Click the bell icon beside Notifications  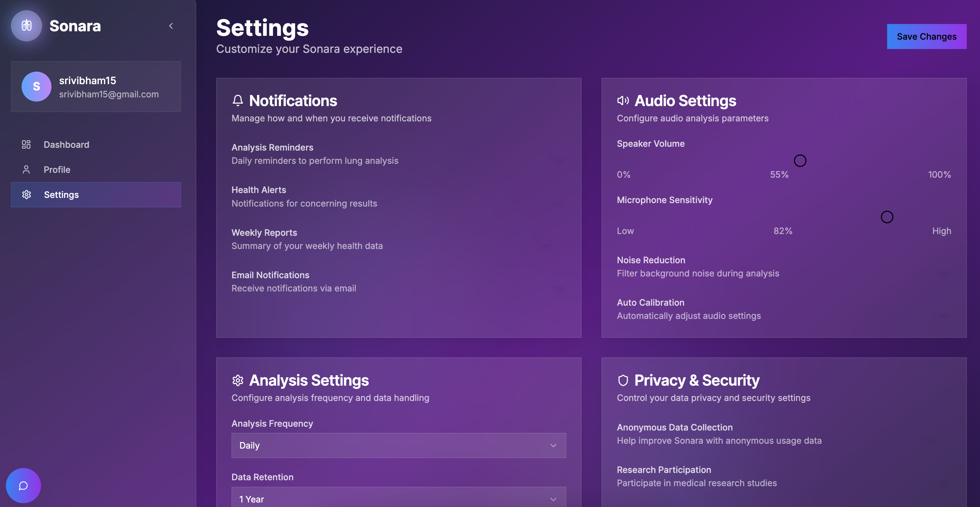tap(238, 100)
